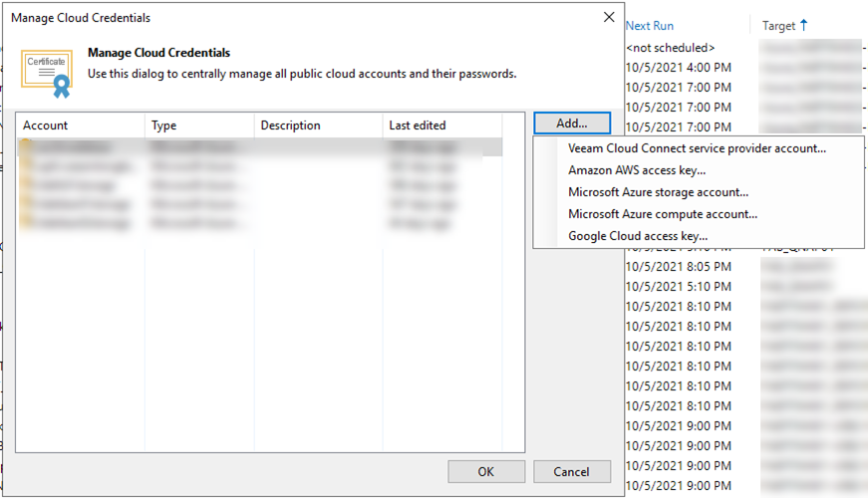Viewport: 868px width, 498px height.
Task: Click the bold Manage Cloud Credentials heading
Action: pos(158,53)
